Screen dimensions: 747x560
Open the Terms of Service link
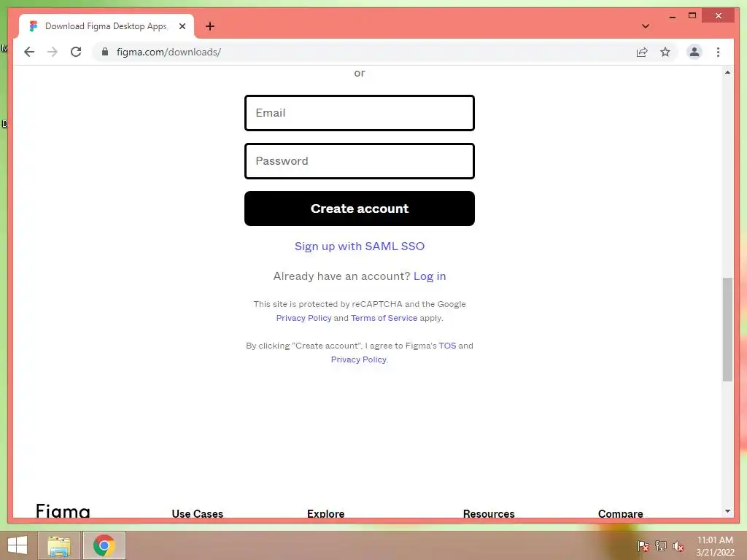tap(384, 318)
